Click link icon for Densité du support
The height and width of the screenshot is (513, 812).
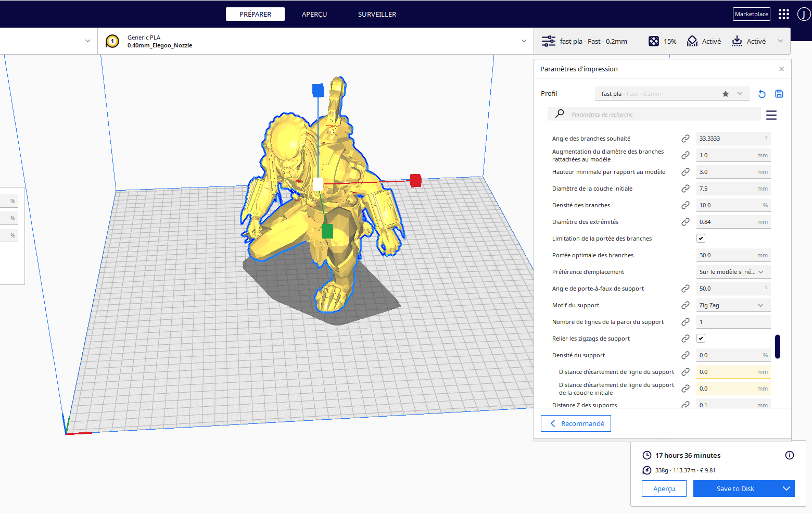pyautogui.click(x=686, y=355)
